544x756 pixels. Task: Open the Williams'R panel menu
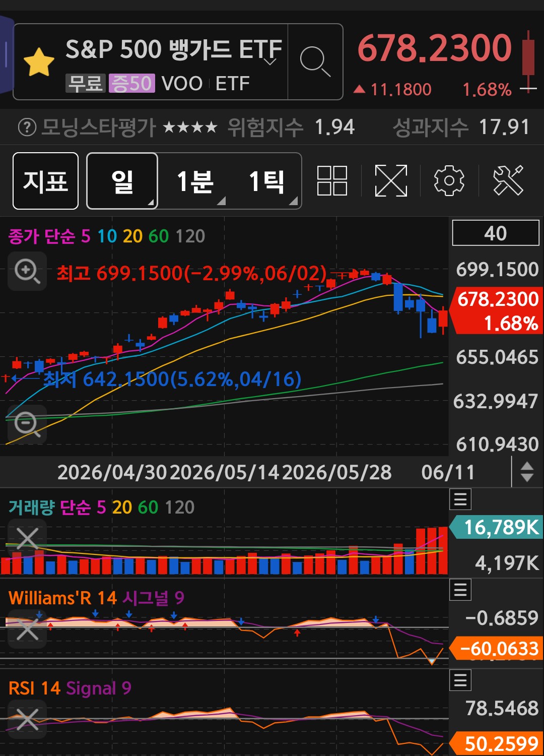(x=460, y=590)
